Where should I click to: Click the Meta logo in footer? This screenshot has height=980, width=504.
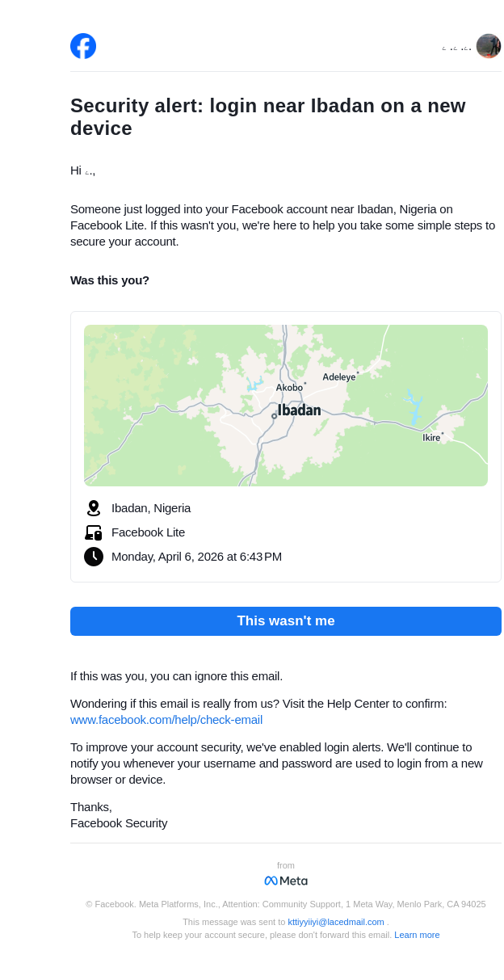coord(286,881)
